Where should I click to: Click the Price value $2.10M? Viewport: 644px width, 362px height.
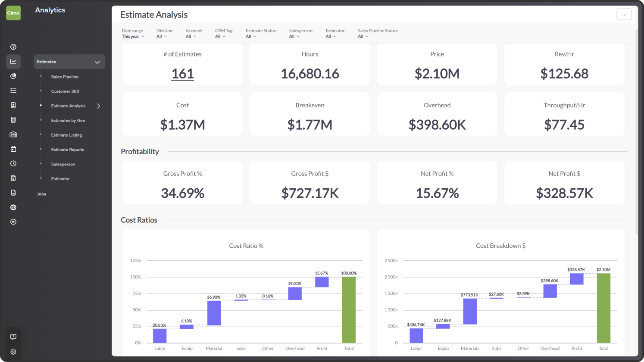click(x=437, y=74)
